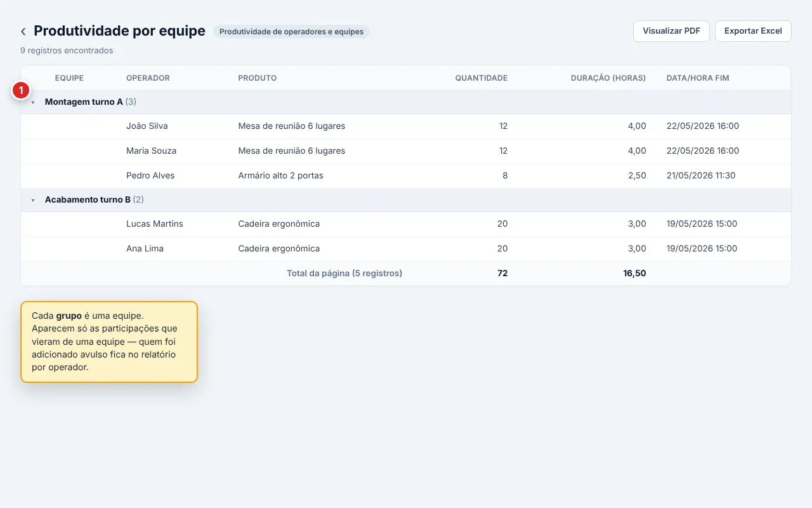
Task: Click the QUANTIDADE column header
Action: coord(481,78)
